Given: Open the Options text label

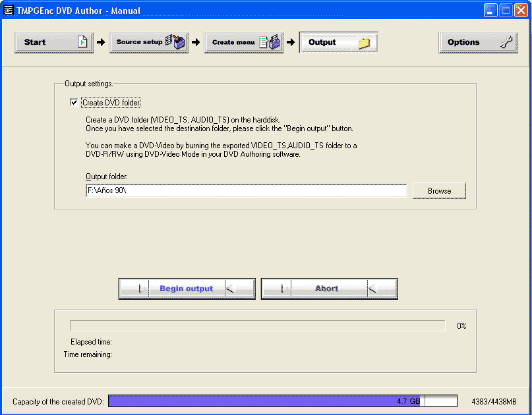Looking at the screenshot, I should (463, 42).
